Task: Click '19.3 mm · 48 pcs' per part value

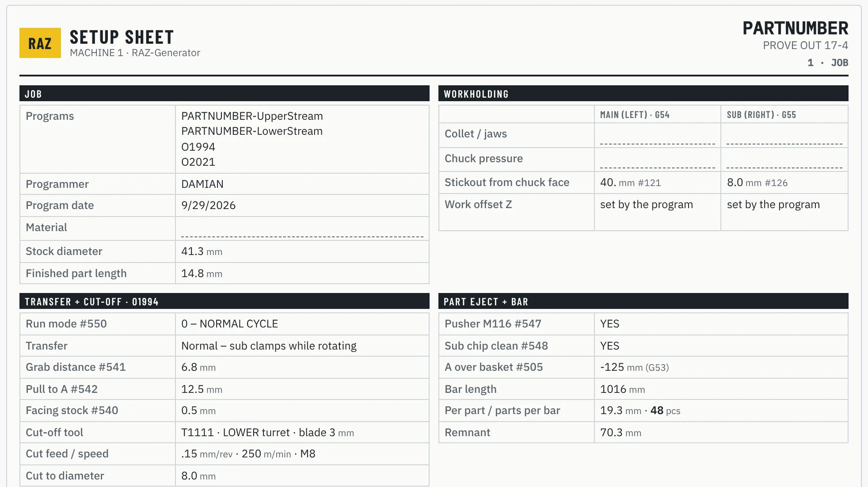Action: pos(640,411)
